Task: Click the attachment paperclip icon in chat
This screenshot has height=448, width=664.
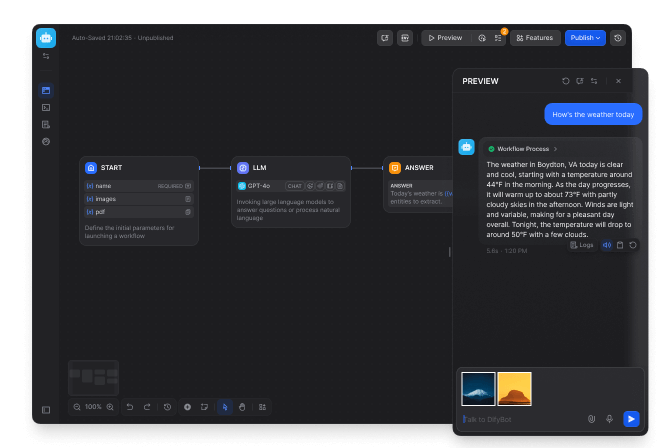Action: point(591,419)
